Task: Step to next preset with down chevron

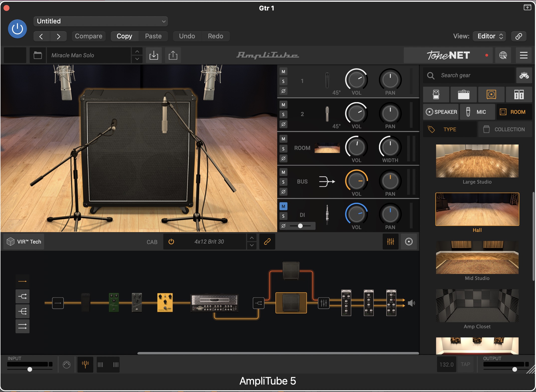Action: [137, 59]
